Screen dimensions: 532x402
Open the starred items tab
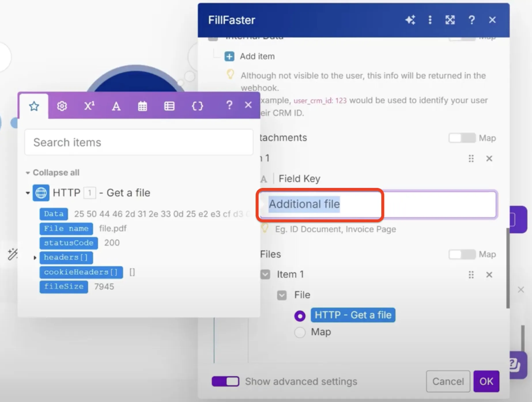[34, 106]
